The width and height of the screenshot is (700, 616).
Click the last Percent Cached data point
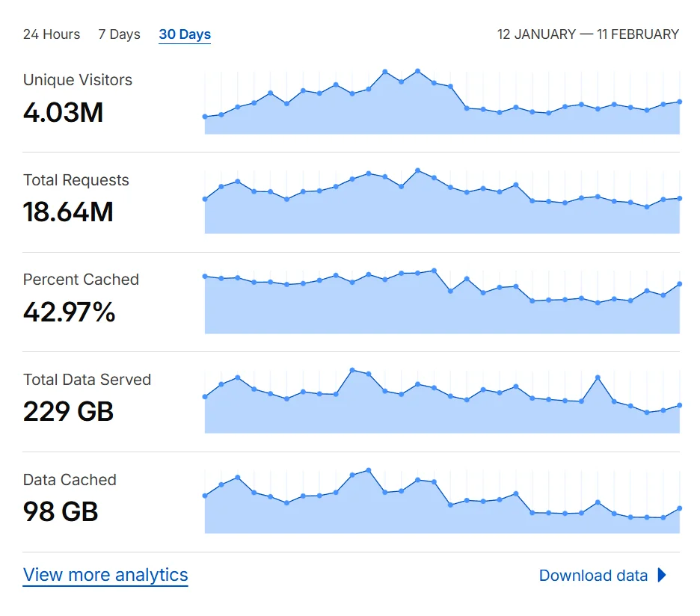pyautogui.click(x=680, y=284)
